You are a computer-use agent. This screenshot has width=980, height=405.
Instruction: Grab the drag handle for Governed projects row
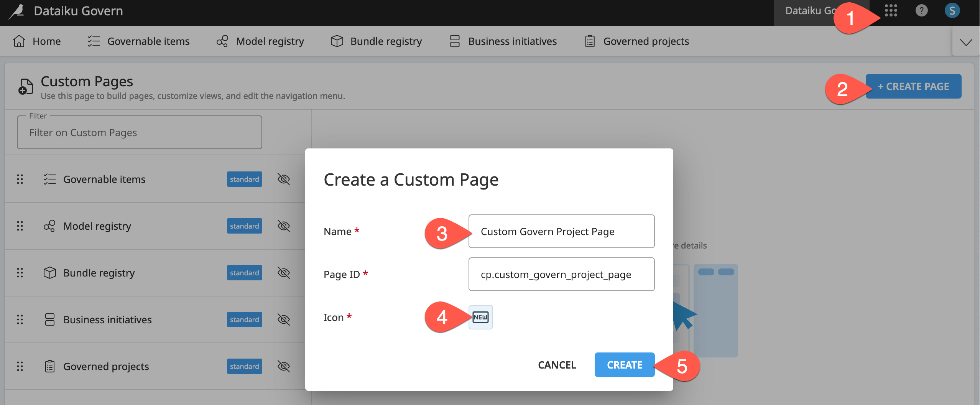pos(20,366)
